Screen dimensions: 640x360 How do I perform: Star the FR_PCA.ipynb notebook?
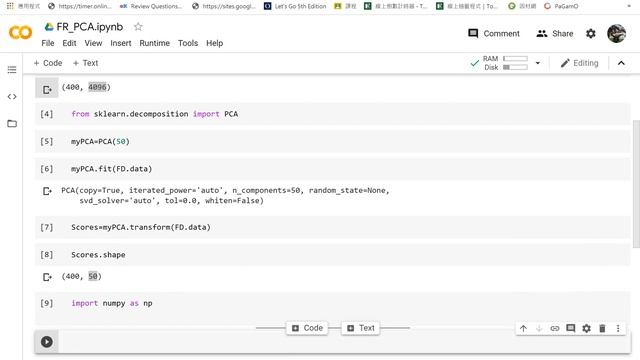point(138,27)
